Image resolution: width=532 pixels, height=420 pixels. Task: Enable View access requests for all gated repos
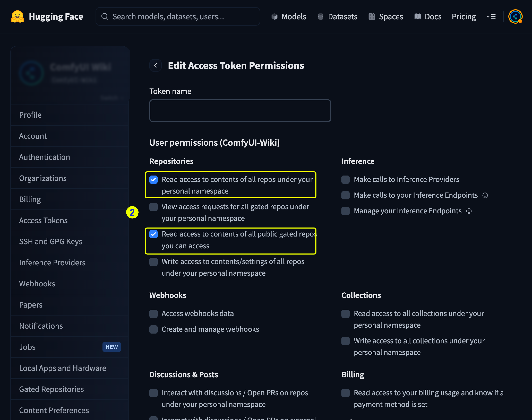point(153,207)
